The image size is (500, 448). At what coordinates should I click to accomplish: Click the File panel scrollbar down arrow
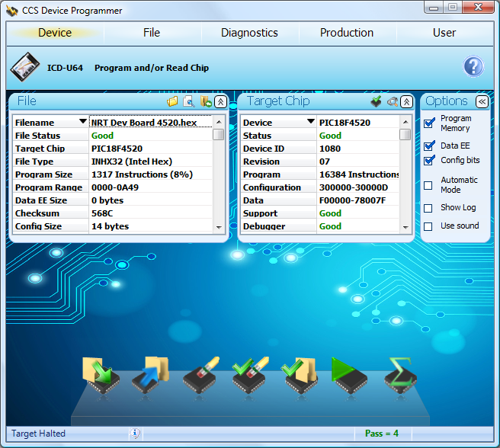click(219, 227)
